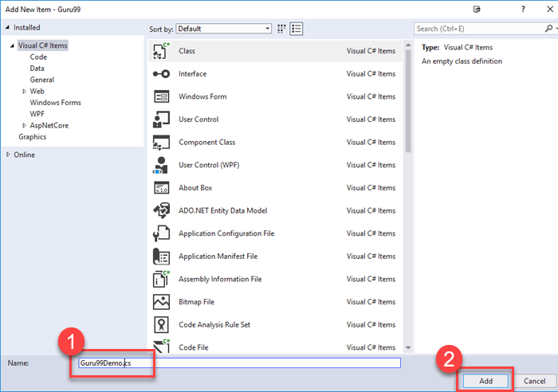Screen dimensions: 558x392
Task: Select the User Control icon
Action: 161,120
